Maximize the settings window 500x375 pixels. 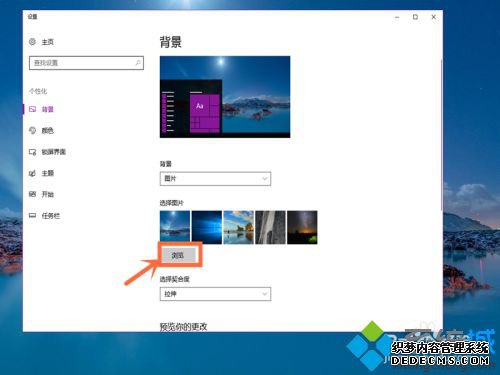point(415,17)
